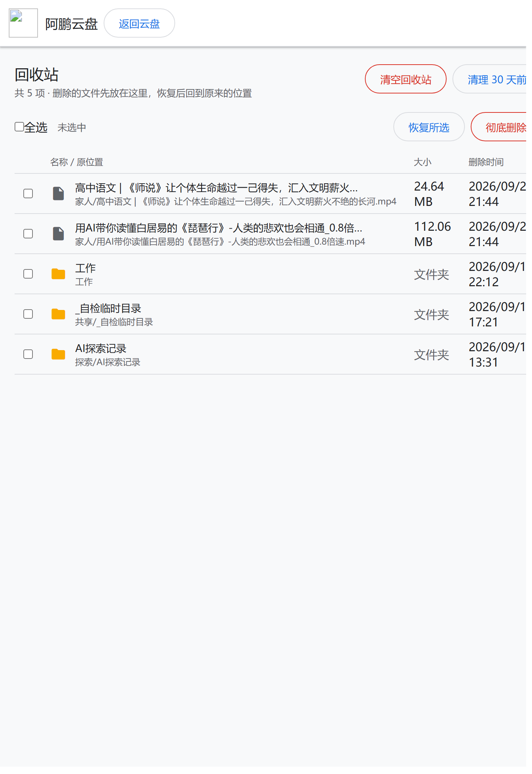
Task: Click the _自检临时目录 folder name
Action: (108, 308)
